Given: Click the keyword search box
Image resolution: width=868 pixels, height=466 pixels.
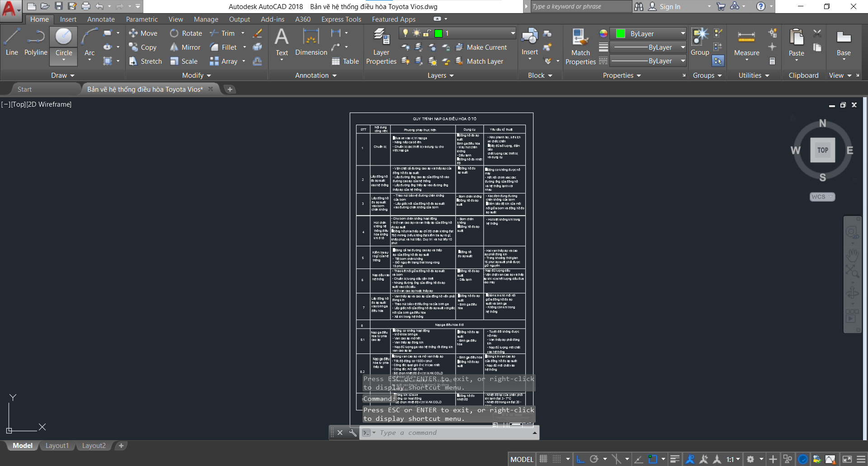Looking at the screenshot, I should pos(580,6).
